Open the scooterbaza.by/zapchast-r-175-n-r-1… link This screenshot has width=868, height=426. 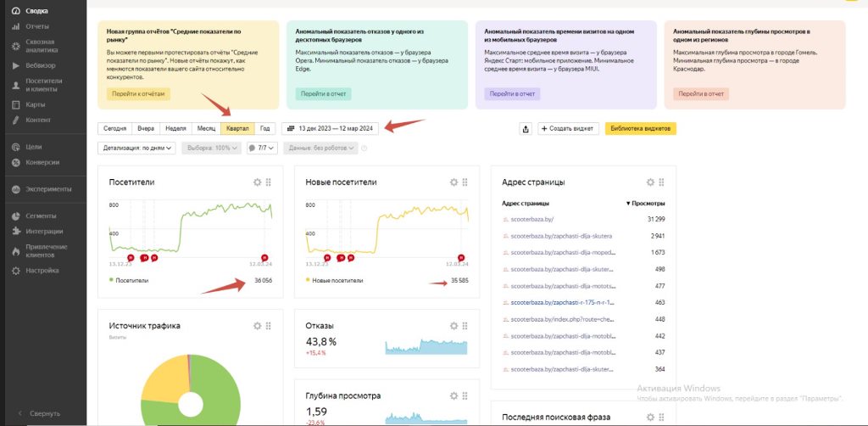(563, 303)
